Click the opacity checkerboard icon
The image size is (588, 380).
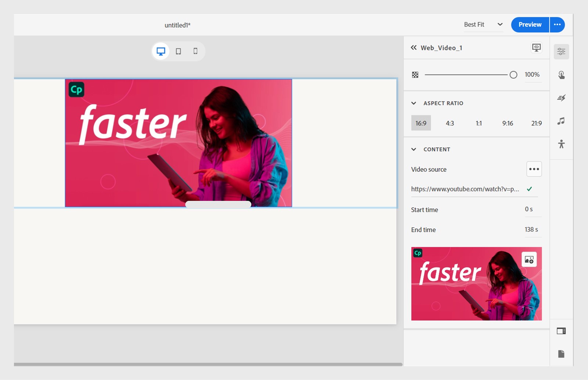pyautogui.click(x=415, y=74)
